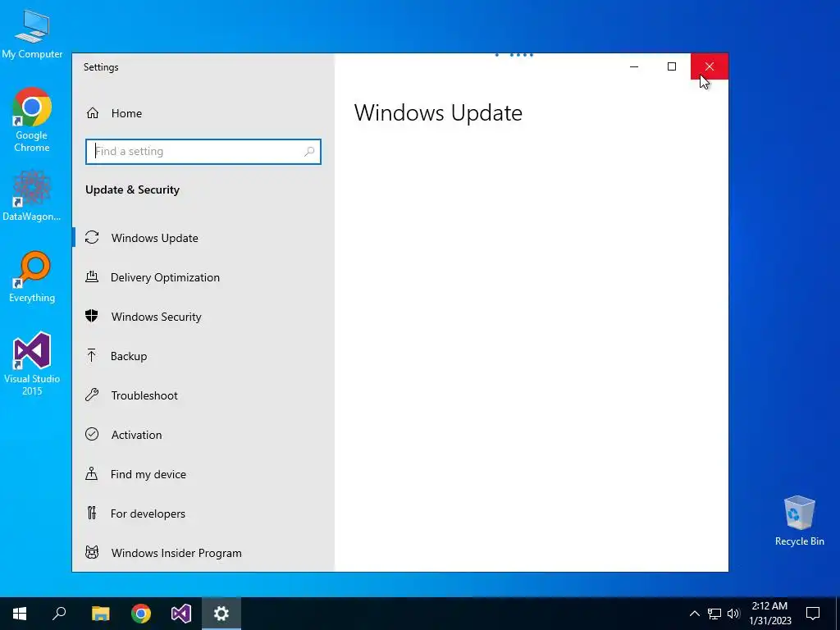The height and width of the screenshot is (630, 840).
Task: Open Delivery Optimization settings
Action: pyautogui.click(x=203, y=277)
